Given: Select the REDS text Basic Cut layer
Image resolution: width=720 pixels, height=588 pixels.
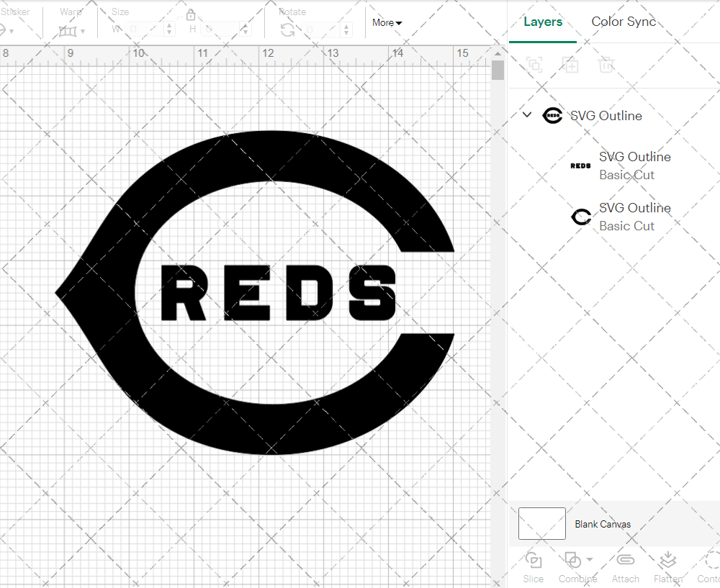Looking at the screenshot, I should [x=614, y=166].
